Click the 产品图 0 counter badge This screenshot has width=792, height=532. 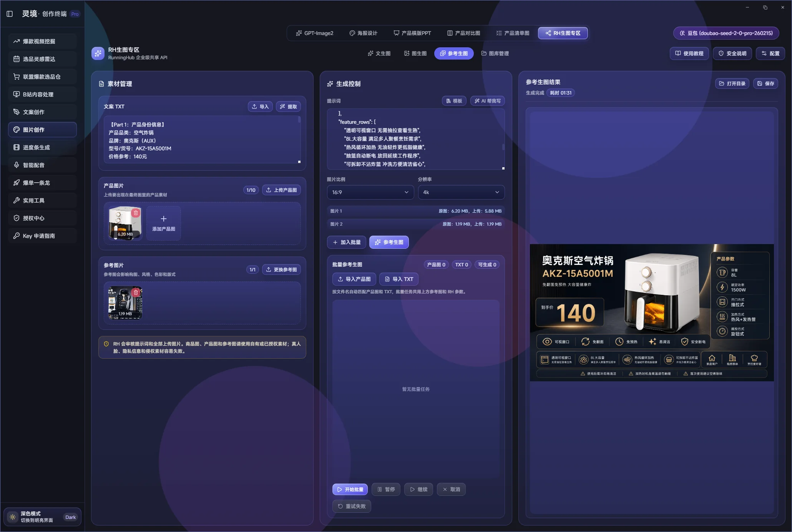(436, 264)
